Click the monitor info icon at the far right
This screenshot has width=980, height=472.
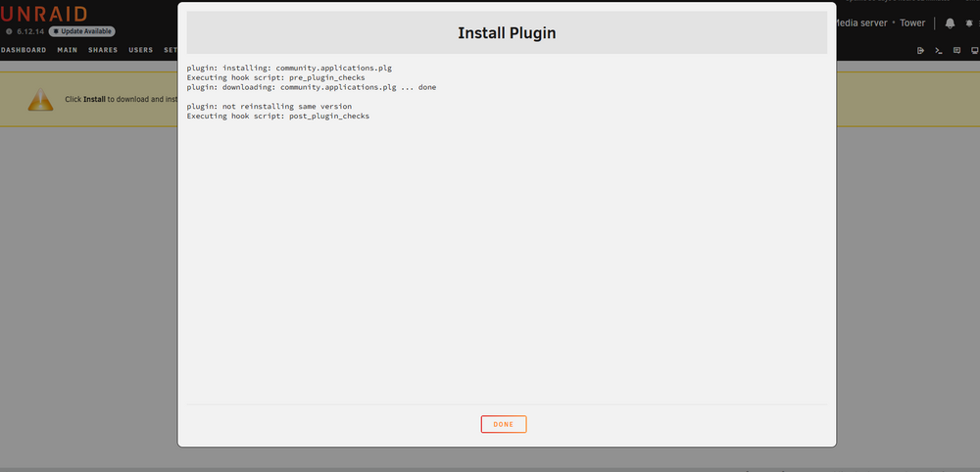click(x=974, y=51)
